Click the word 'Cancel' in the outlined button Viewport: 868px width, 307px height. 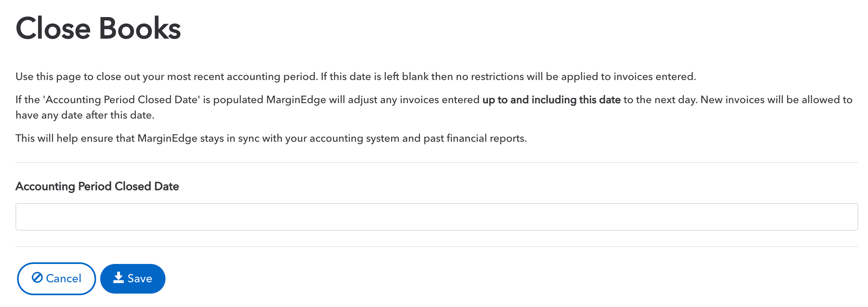(x=64, y=279)
